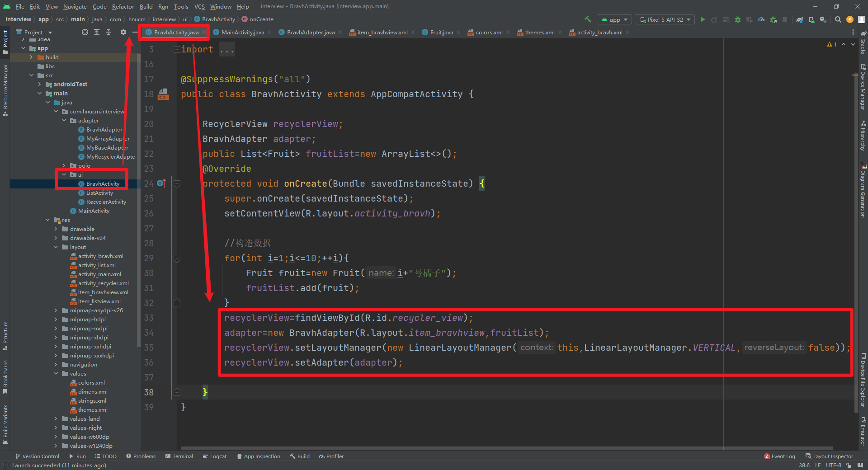The image size is (868, 470).
Task: Toggle Gradle tool window on right edge
Action: tap(863, 43)
